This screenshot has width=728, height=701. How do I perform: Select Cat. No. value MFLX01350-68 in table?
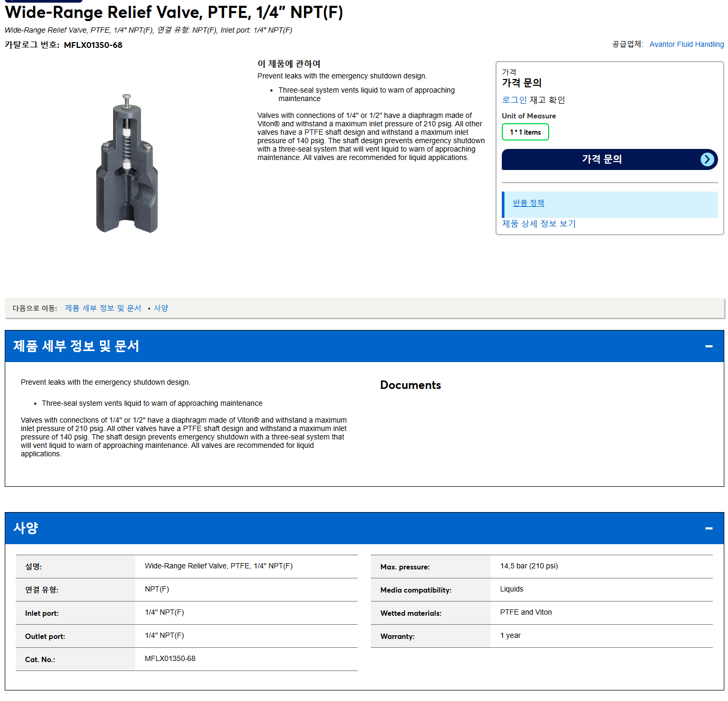coord(170,658)
